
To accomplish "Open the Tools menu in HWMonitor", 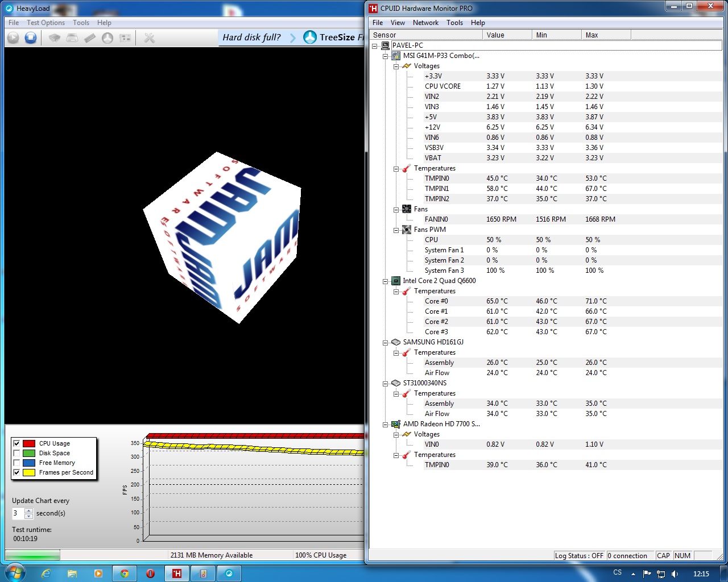I will coord(454,23).
